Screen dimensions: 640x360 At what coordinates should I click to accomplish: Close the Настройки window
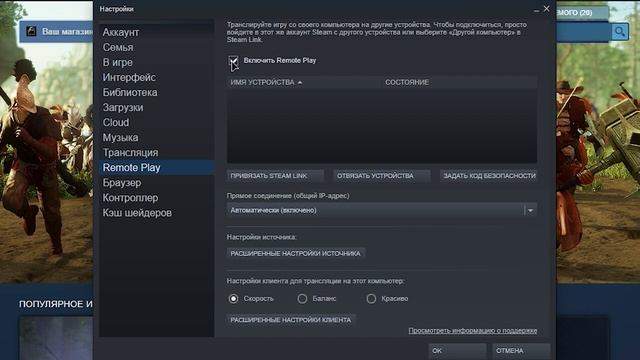(547, 9)
